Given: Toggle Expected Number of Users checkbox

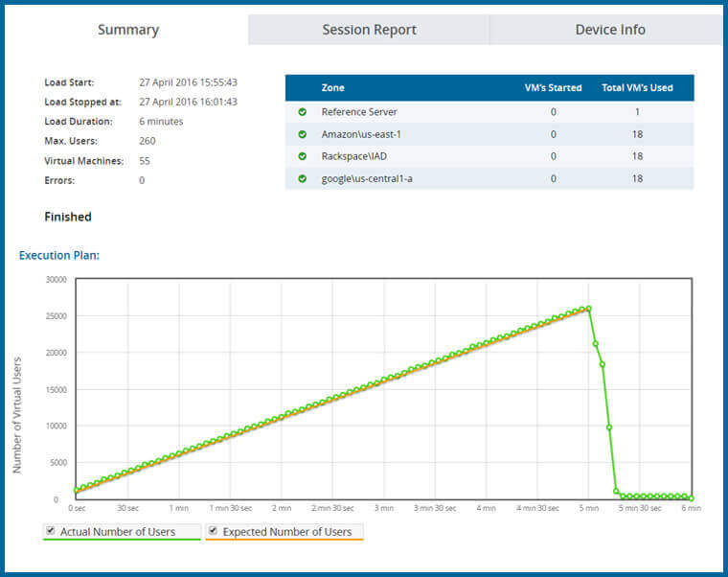Looking at the screenshot, I should (x=213, y=530).
